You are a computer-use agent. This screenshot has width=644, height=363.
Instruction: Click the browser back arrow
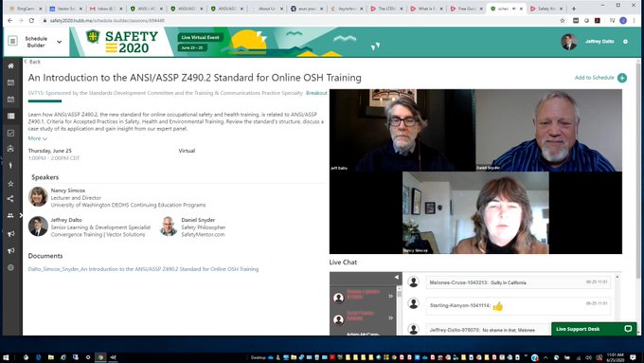point(10,21)
